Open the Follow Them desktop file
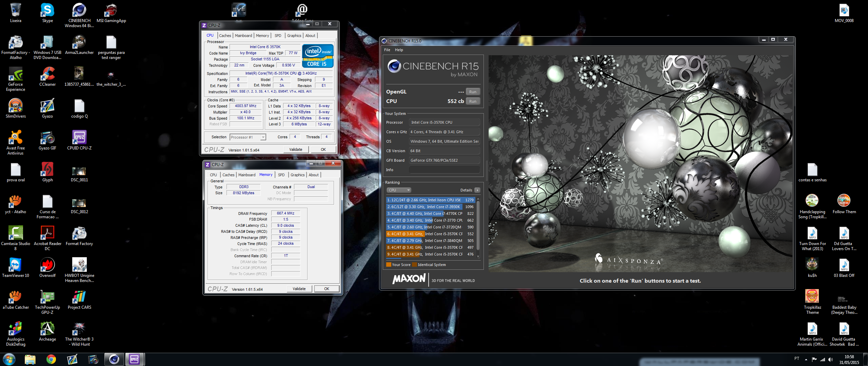The width and height of the screenshot is (868, 366). [844, 204]
